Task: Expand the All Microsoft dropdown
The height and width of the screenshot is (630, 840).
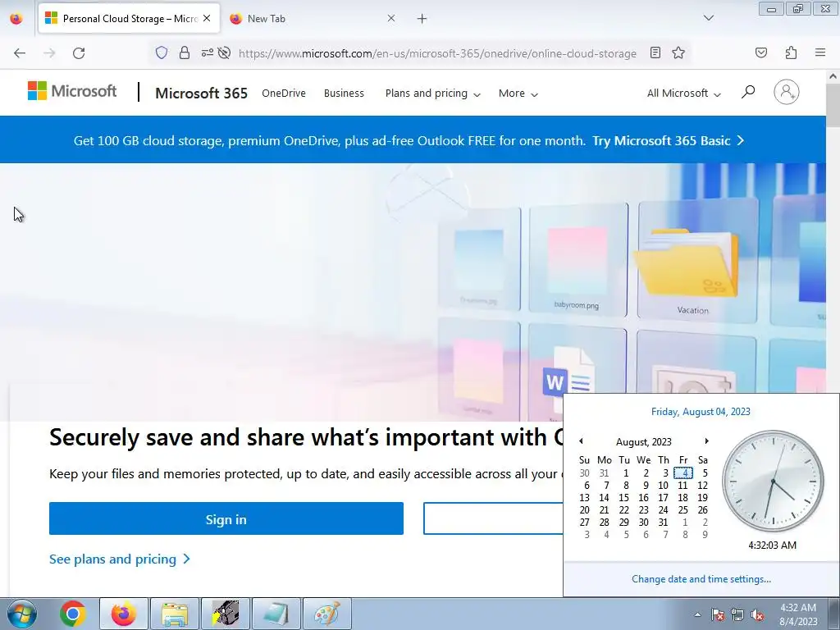Action: [x=683, y=94]
